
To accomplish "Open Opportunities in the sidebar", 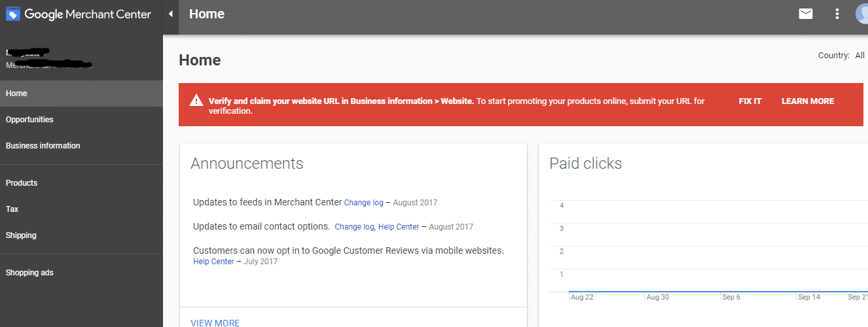I will point(81,120).
